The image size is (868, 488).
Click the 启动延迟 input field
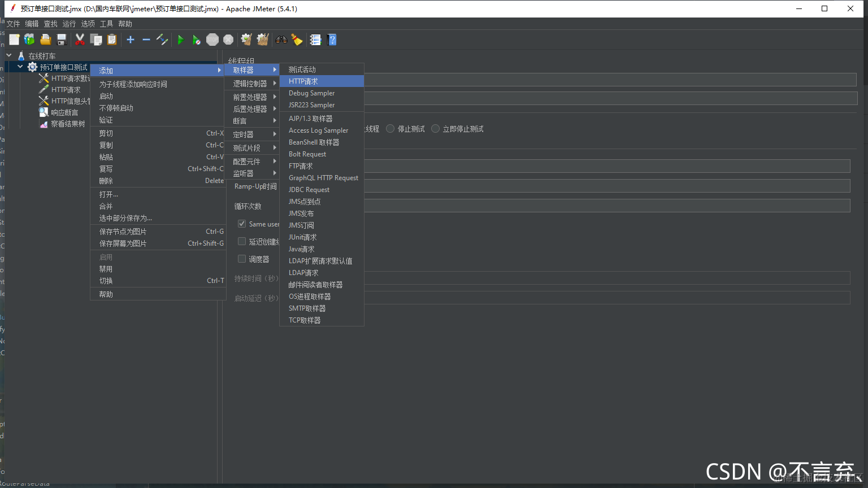pos(607,298)
